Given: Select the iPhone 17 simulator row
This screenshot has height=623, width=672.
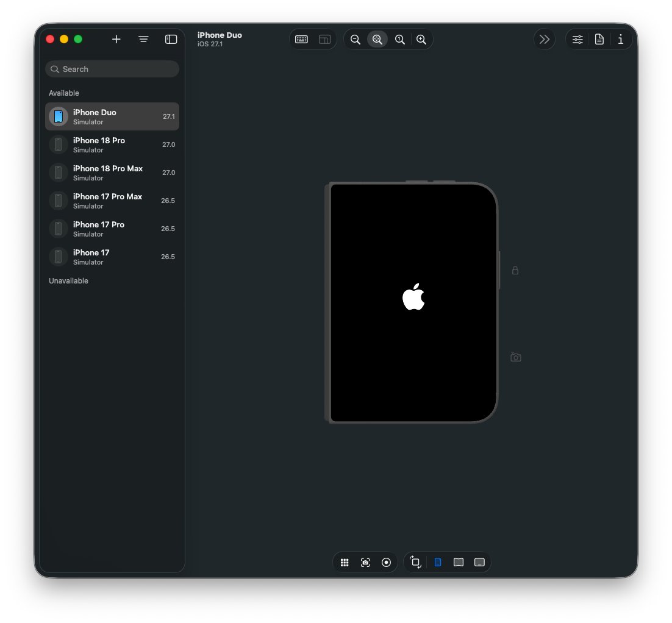Looking at the screenshot, I should click(x=112, y=257).
